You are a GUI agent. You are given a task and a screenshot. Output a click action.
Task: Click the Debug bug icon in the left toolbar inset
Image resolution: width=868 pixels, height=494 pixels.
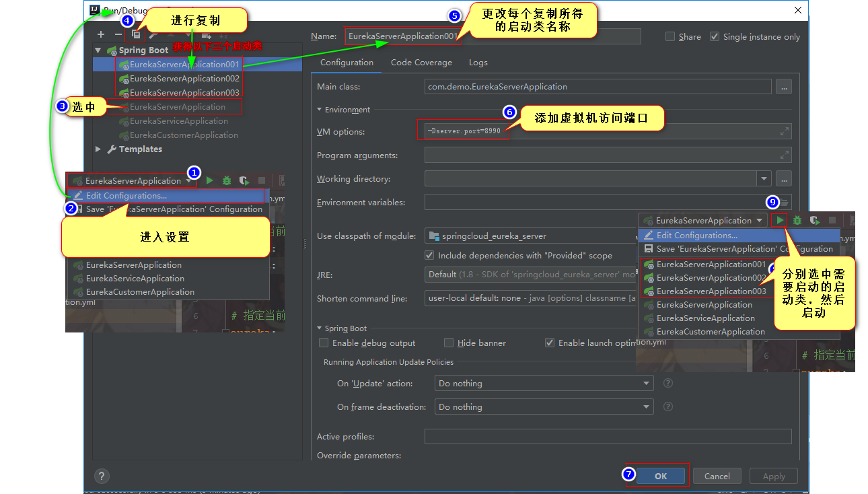(x=227, y=180)
